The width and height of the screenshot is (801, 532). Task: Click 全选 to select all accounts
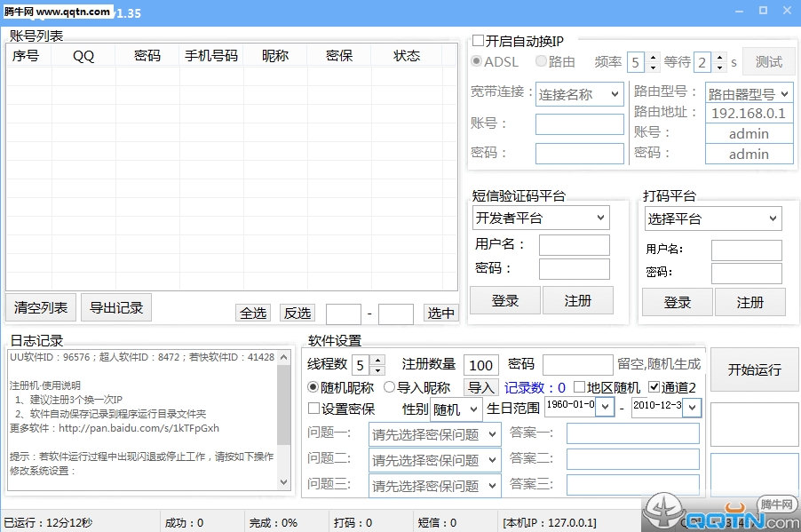253,313
